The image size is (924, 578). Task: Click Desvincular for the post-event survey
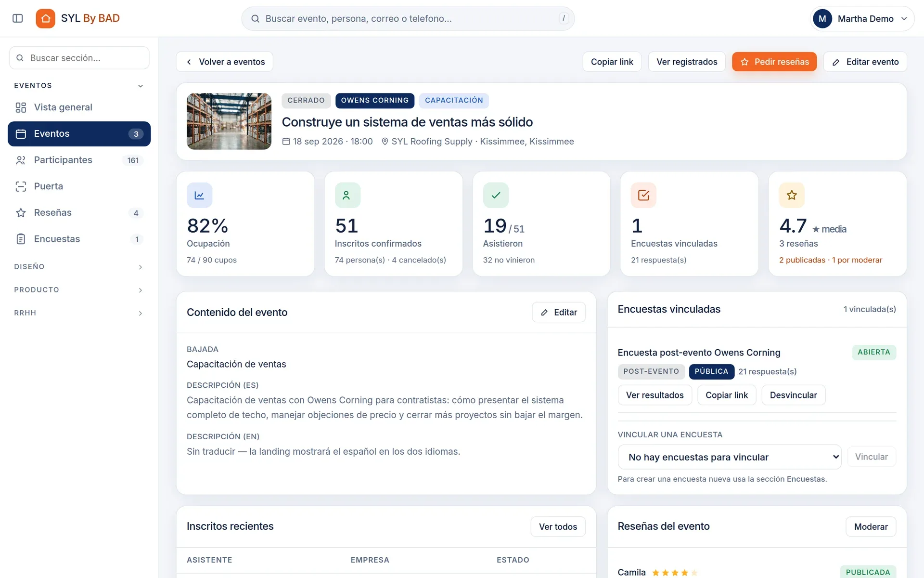[793, 395]
